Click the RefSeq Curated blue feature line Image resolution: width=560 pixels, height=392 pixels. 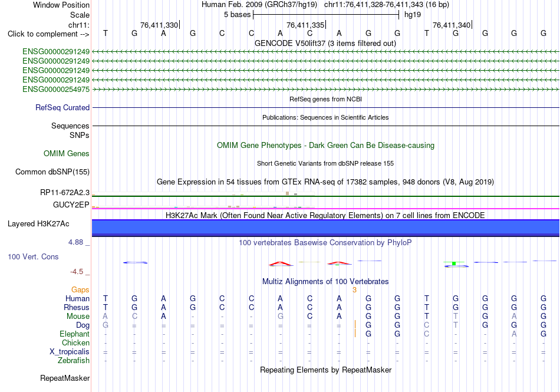(x=325, y=107)
